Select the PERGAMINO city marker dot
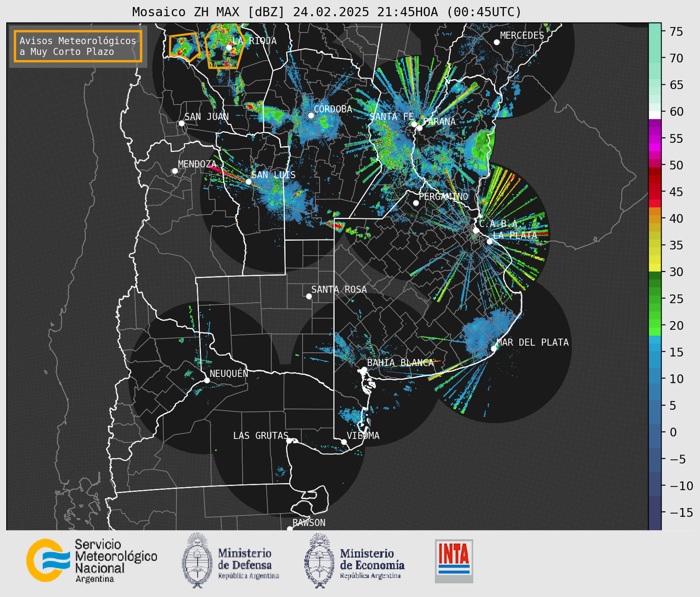This screenshot has height=597, width=700. tap(416, 203)
